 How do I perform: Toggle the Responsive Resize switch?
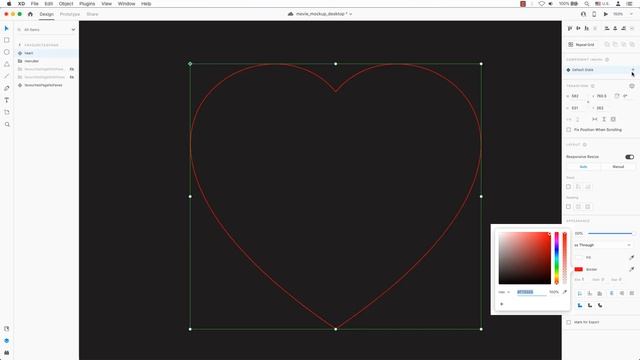tap(629, 157)
